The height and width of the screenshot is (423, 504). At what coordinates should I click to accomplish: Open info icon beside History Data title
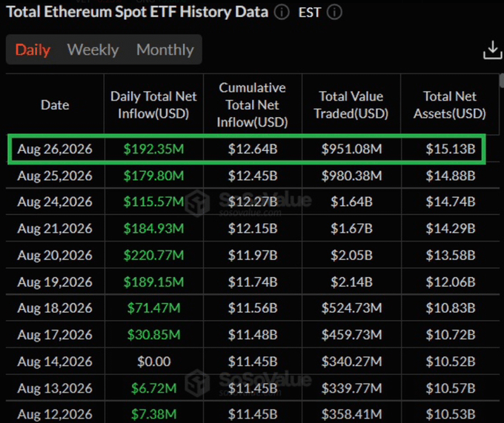click(x=282, y=13)
